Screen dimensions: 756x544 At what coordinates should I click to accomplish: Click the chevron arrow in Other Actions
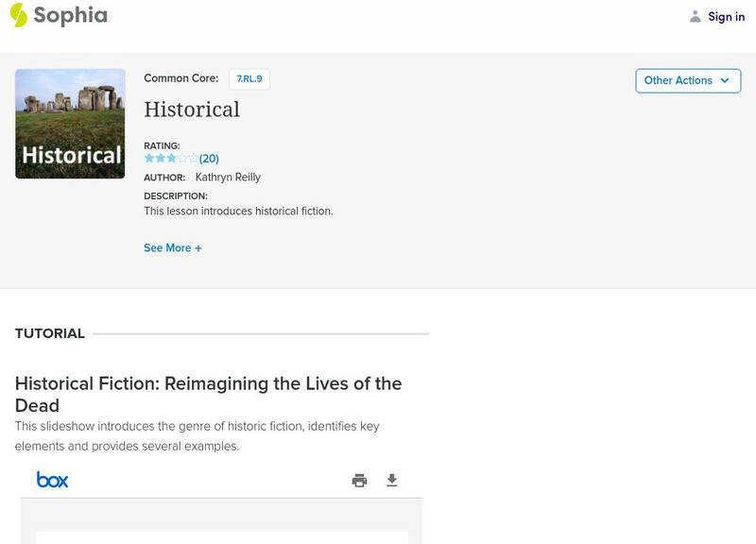click(x=725, y=80)
